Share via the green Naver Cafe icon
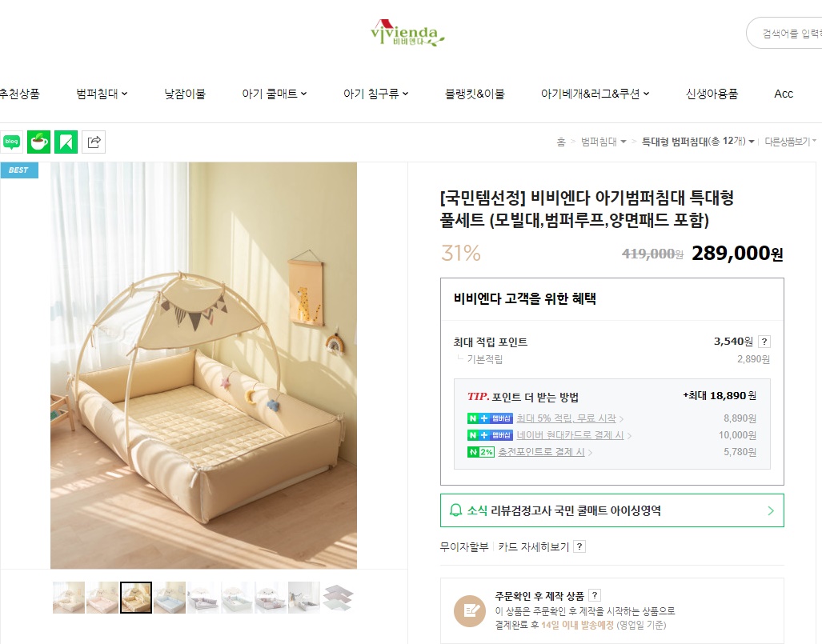Image resolution: width=822 pixels, height=644 pixels. click(38, 142)
